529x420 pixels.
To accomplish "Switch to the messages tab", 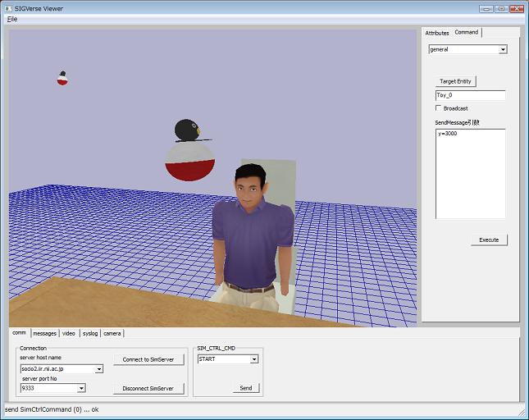I will tap(44, 333).
